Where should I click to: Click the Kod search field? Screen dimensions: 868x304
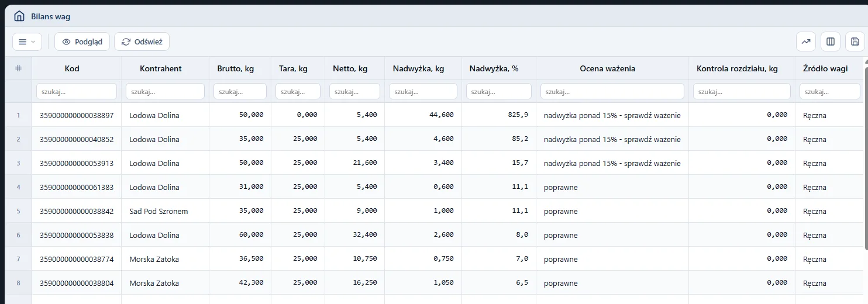click(x=77, y=91)
